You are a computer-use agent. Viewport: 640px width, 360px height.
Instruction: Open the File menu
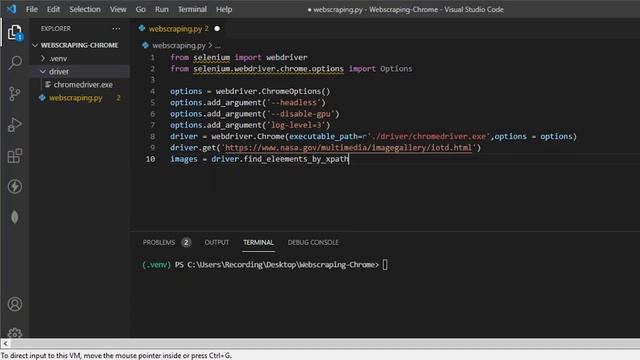click(x=31, y=9)
